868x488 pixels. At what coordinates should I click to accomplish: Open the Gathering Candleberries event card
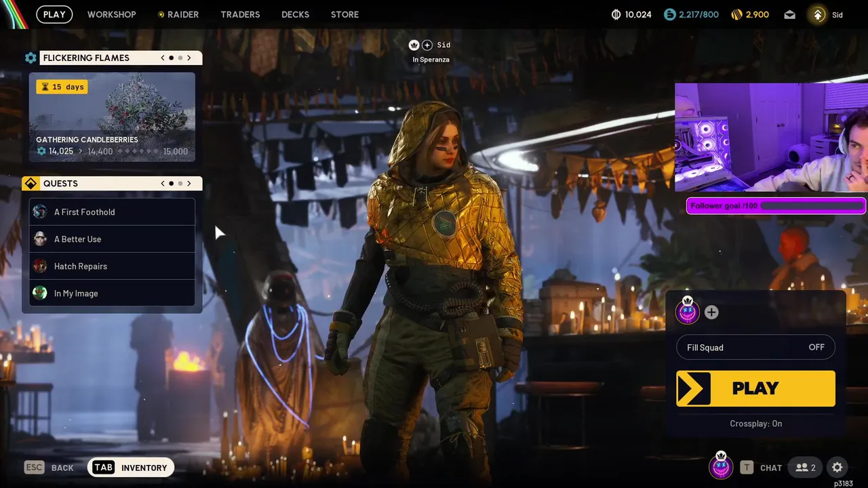pyautogui.click(x=112, y=117)
